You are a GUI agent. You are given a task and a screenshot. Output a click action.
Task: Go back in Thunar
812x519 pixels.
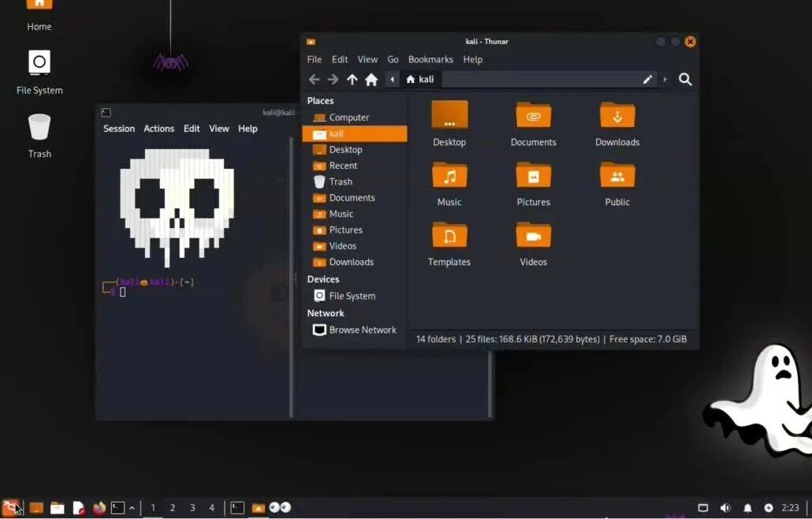(x=315, y=79)
